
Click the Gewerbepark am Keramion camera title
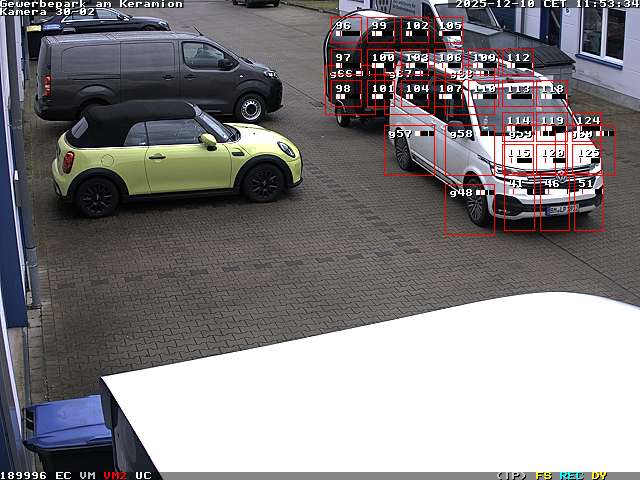tap(92, 4)
